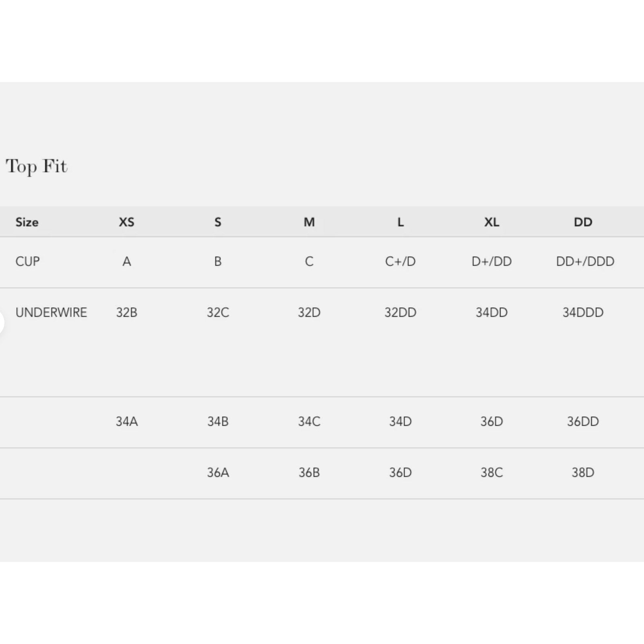
Task: Select the 38D size cell
Action: 583,473
